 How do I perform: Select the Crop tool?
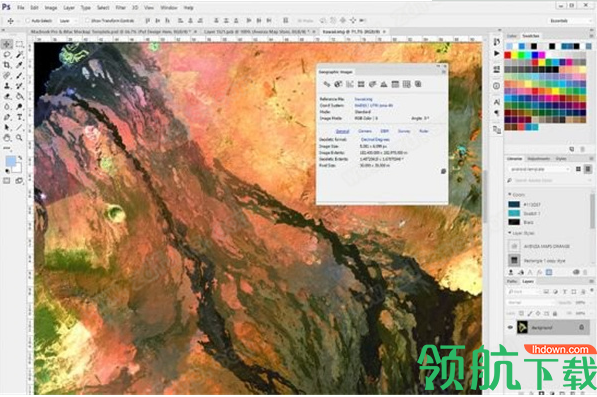[x=7, y=65]
